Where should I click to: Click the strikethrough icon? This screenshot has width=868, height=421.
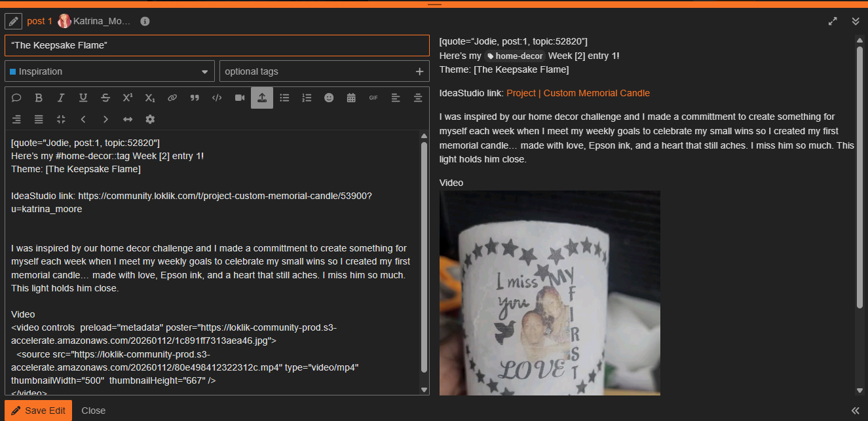(105, 98)
